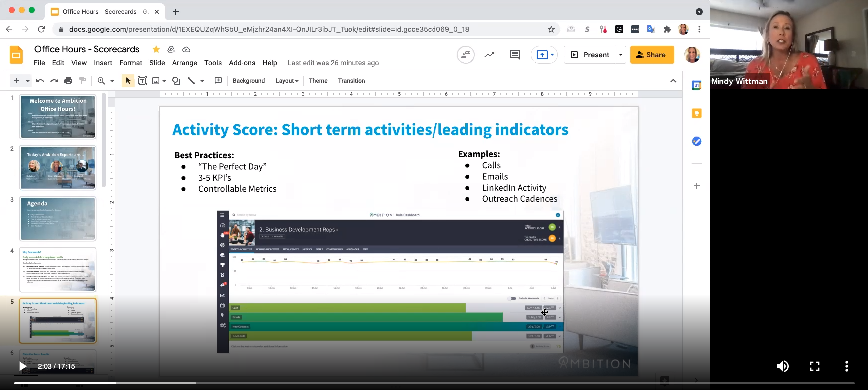Click the Present button
This screenshot has height=390, width=868.
[x=590, y=55]
